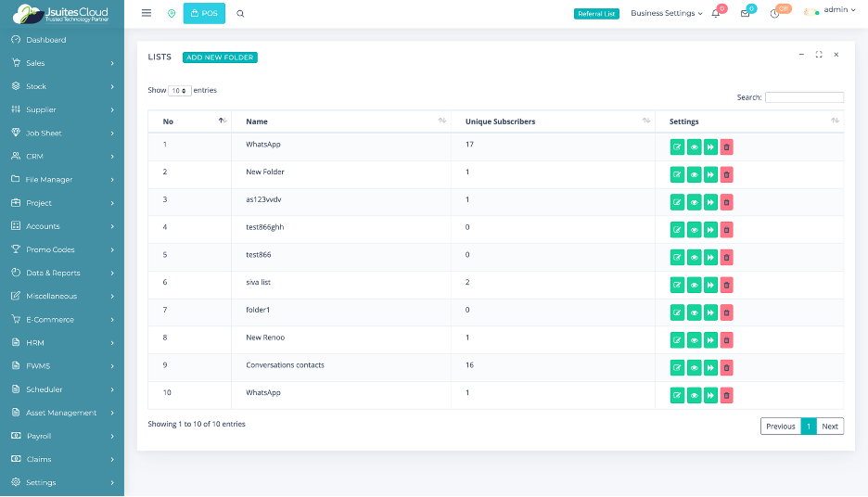The image size is (868, 497).
Task: Click the eye view icon for test866 row
Action: click(x=694, y=257)
